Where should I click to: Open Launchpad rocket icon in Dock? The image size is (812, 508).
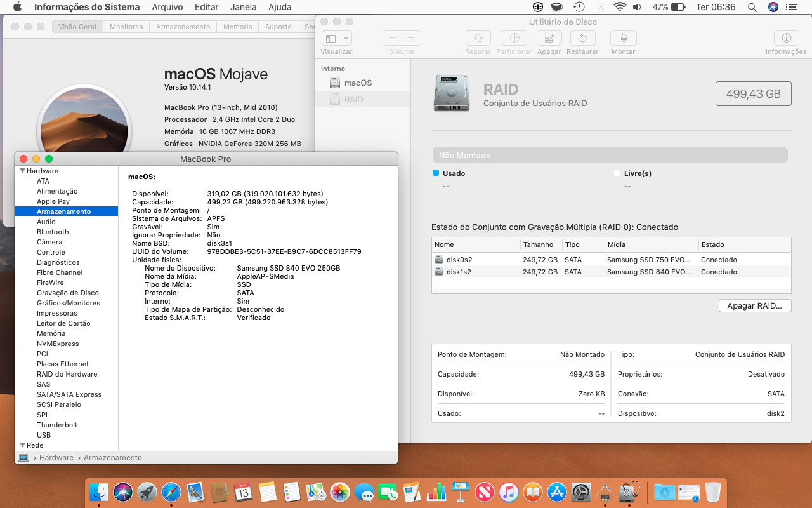(147, 491)
